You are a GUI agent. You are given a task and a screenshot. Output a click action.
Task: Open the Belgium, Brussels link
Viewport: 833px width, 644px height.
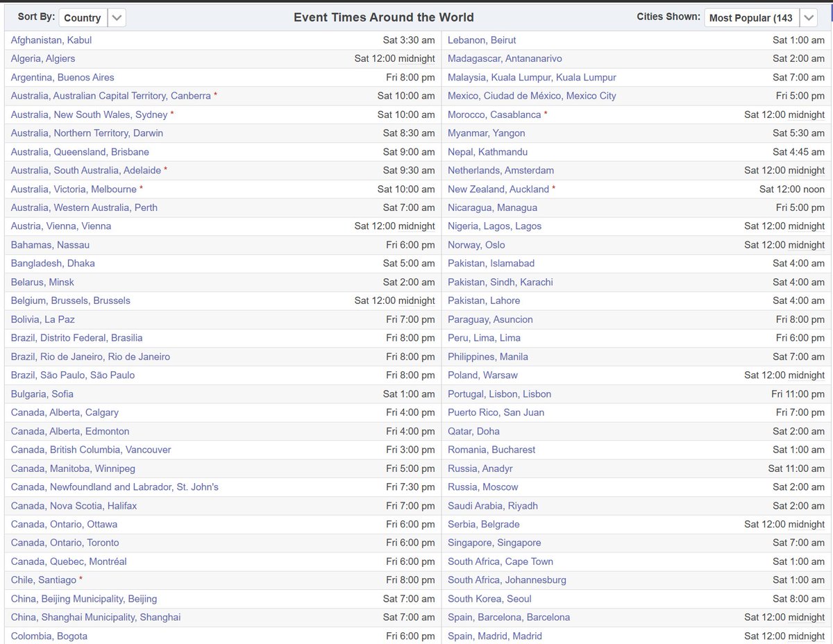[x=71, y=301]
